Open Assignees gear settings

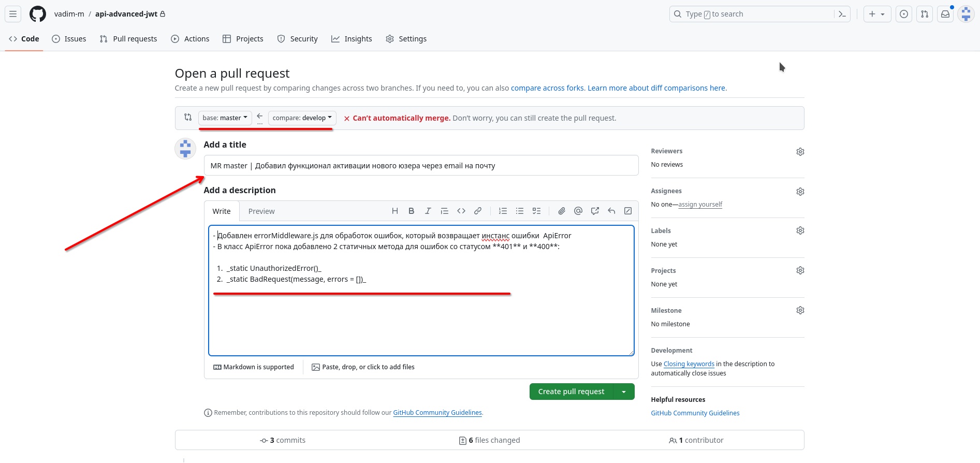[x=800, y=192]
